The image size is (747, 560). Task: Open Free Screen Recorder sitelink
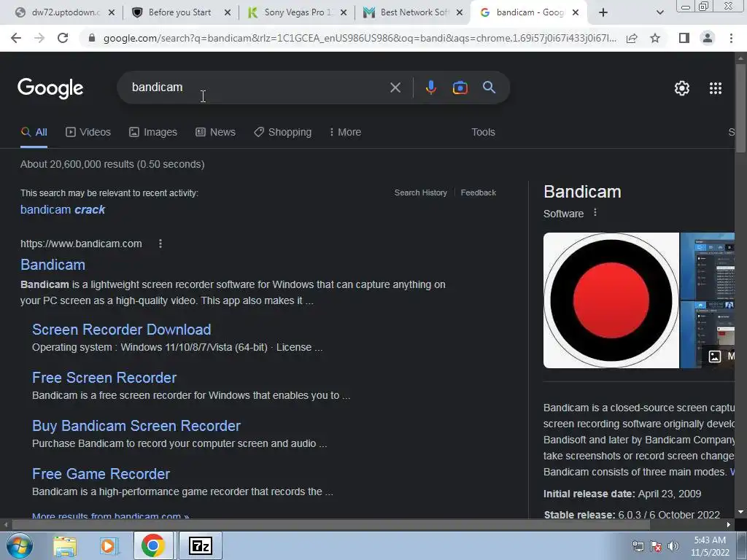(x=104, y=378)
